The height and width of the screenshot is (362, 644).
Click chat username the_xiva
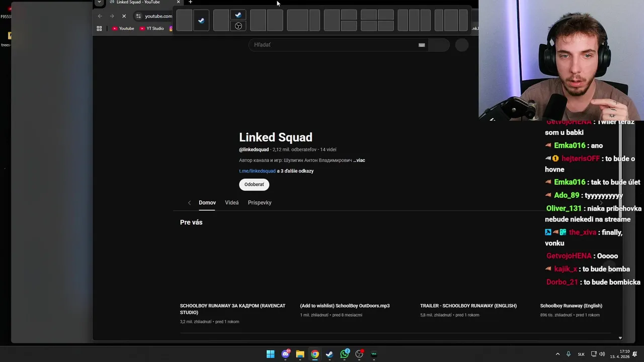click(582, 232)
